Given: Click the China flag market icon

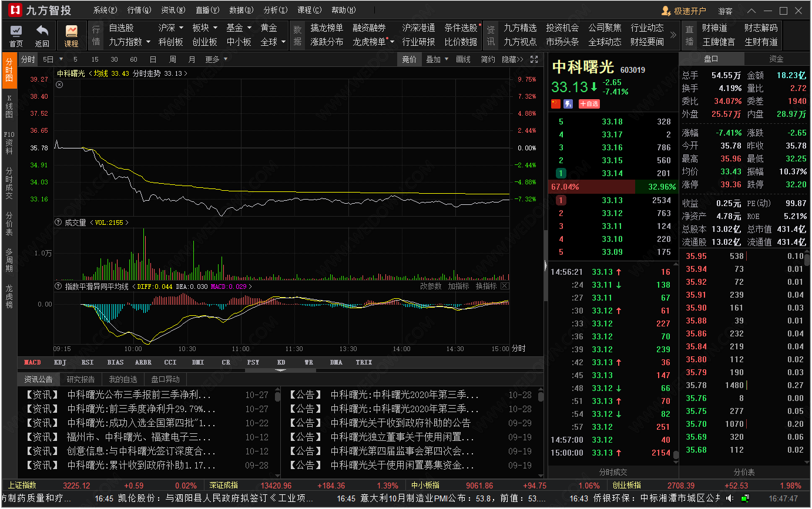Looking at the screenshot, I should [x=556, y=104].
